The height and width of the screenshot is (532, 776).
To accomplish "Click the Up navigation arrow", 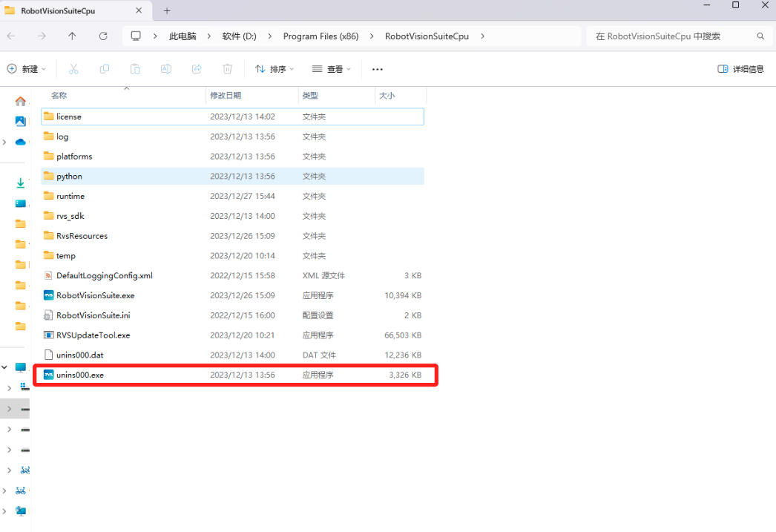I will click(x=70, y=36).
